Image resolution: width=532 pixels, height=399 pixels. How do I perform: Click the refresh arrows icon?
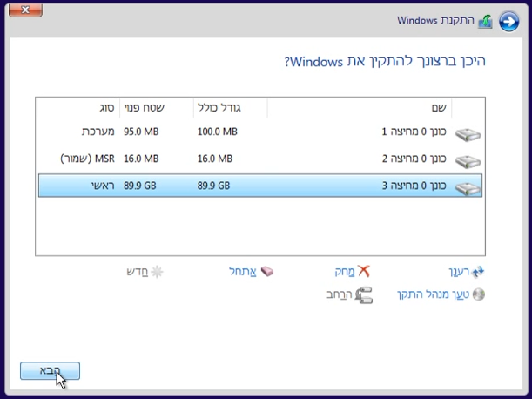[x=478, y=272]
